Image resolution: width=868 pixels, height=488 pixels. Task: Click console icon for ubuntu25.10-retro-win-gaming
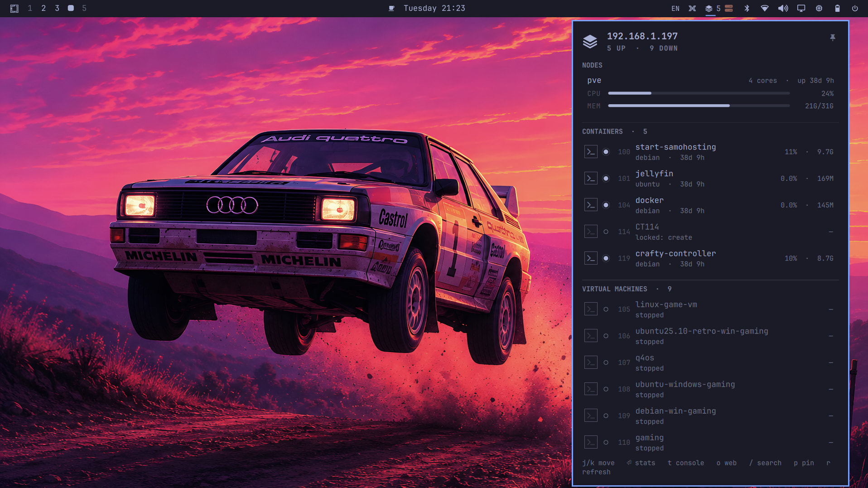(x=591, y=336)
